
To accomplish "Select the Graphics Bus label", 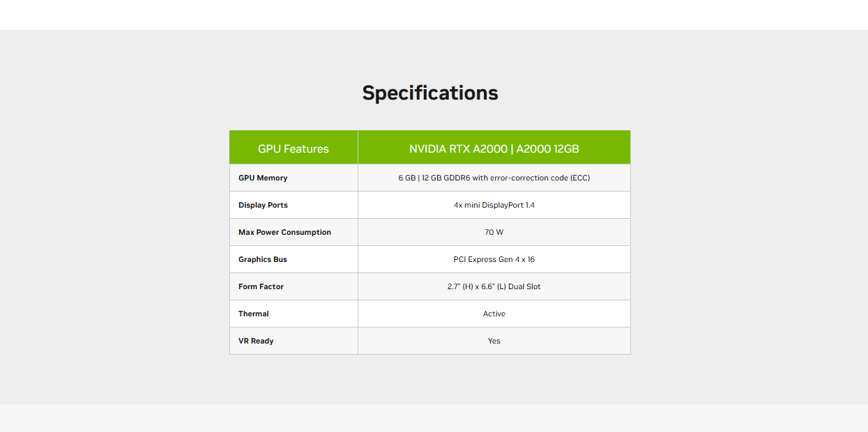I will 263,259.
